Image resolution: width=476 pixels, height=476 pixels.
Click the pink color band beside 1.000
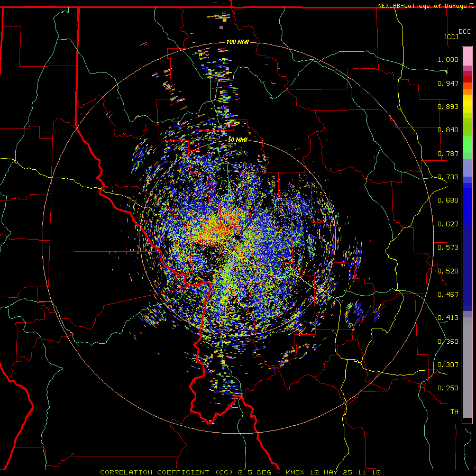coord(467,57)
